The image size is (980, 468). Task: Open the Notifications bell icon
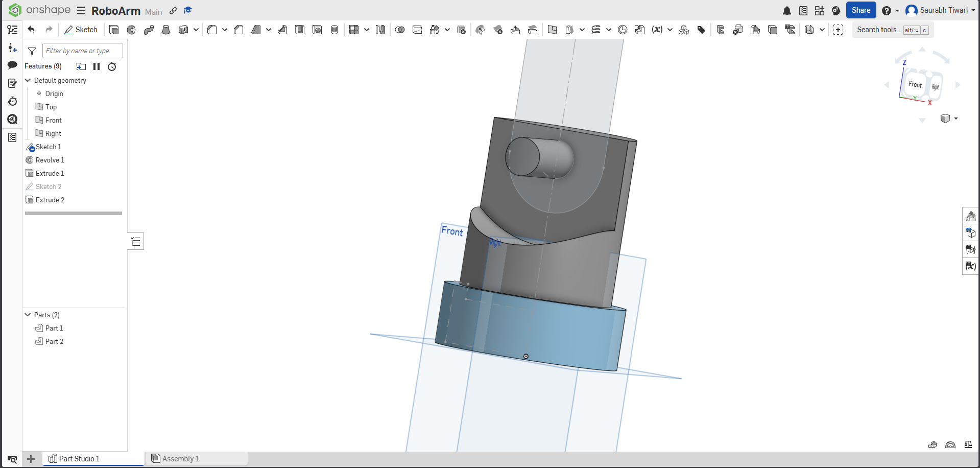(x=787, y=11)
